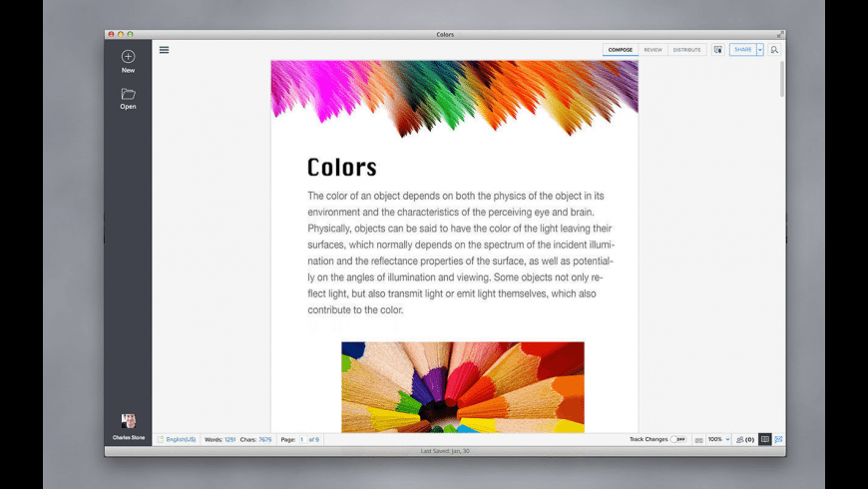868x489 pixels.
Task: Click the colored pencils circle image
Action: click(463, 387)
